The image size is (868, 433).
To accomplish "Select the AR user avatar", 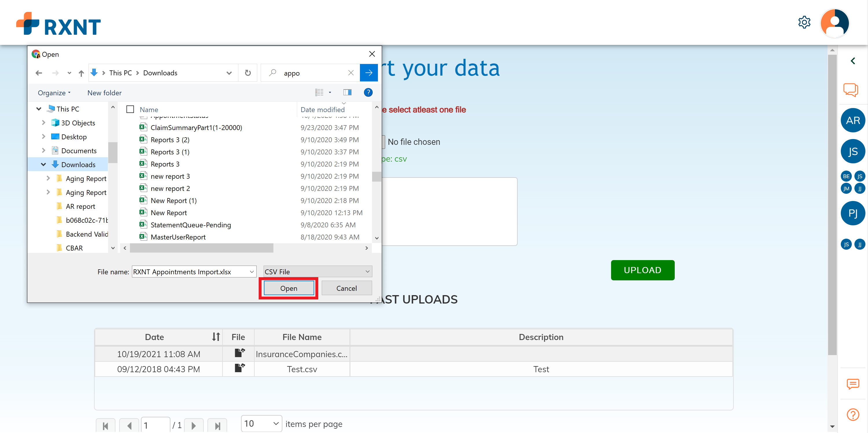I will pos(853,120).
